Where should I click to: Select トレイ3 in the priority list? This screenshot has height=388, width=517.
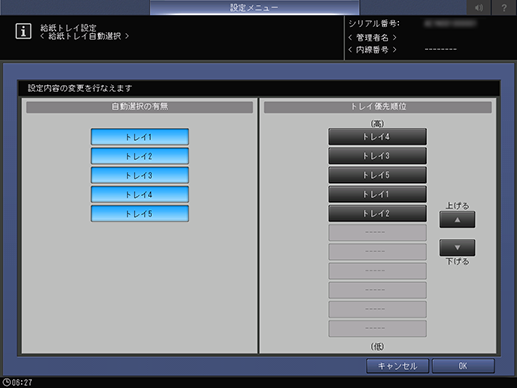pyautogui.click(x=377, y=156)
